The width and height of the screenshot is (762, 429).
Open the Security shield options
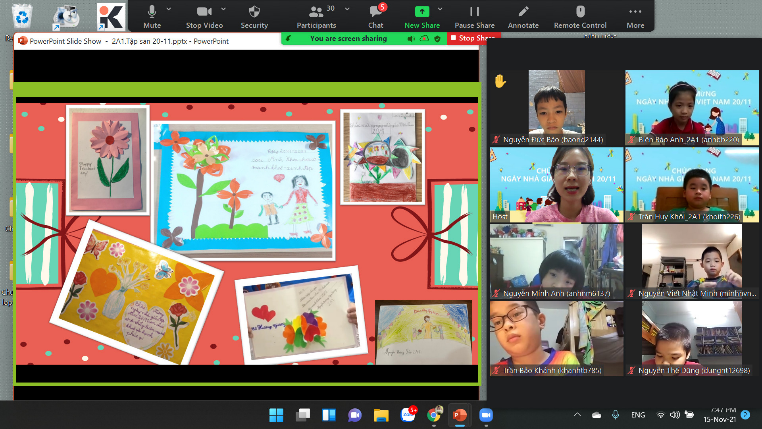tap(254, 15)
